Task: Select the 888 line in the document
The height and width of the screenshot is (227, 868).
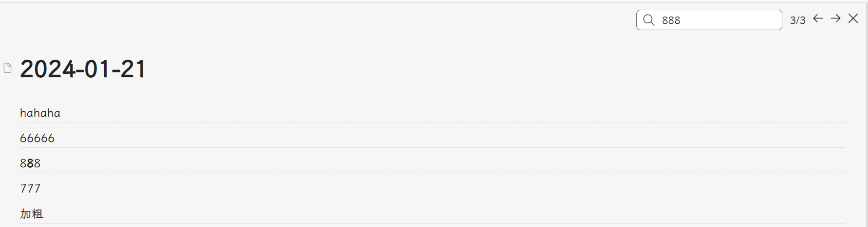Action: coord(30,164)
